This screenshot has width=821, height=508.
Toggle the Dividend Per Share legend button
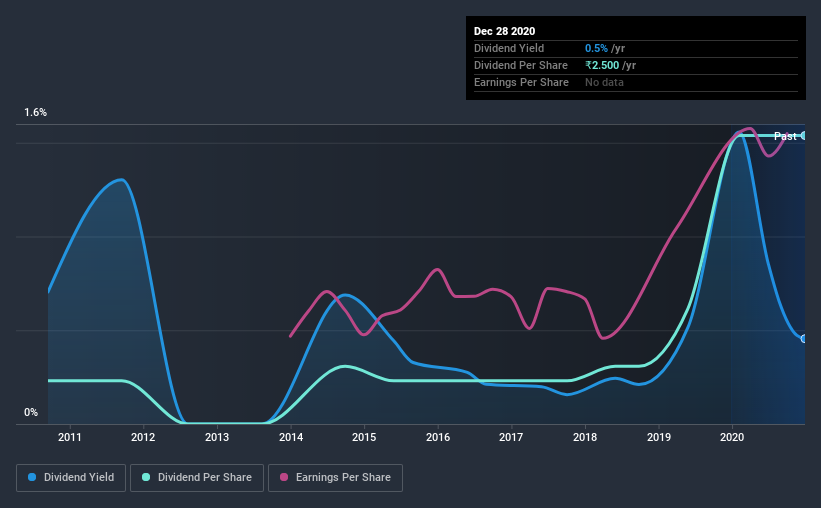(x=197, y=478)
